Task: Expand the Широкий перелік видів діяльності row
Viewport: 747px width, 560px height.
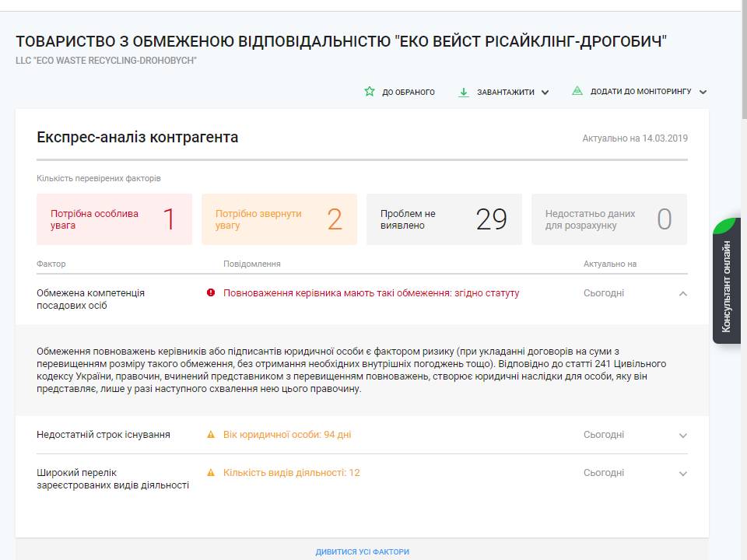Action: coord(682,474)
